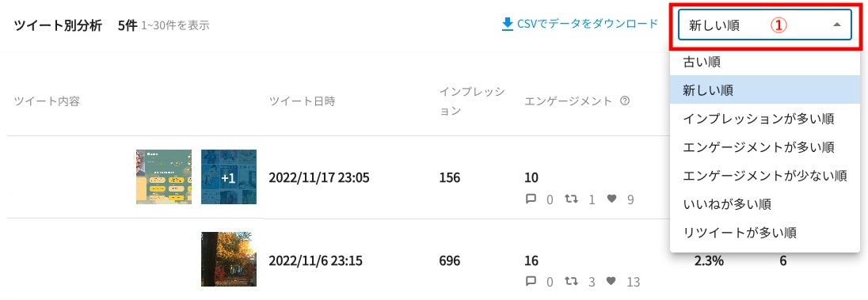Click heart icon on the 2022/11/17 tweet

click(611, 199)
